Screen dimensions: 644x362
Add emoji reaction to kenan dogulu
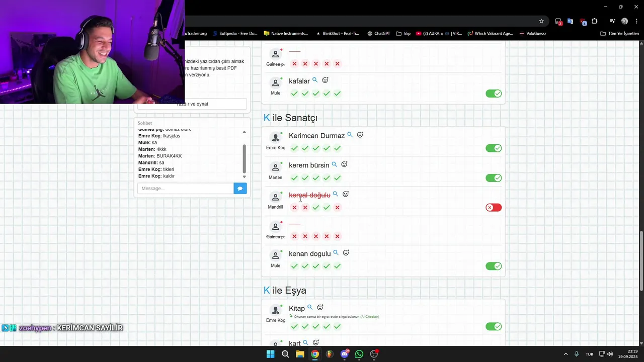point(346,253)
